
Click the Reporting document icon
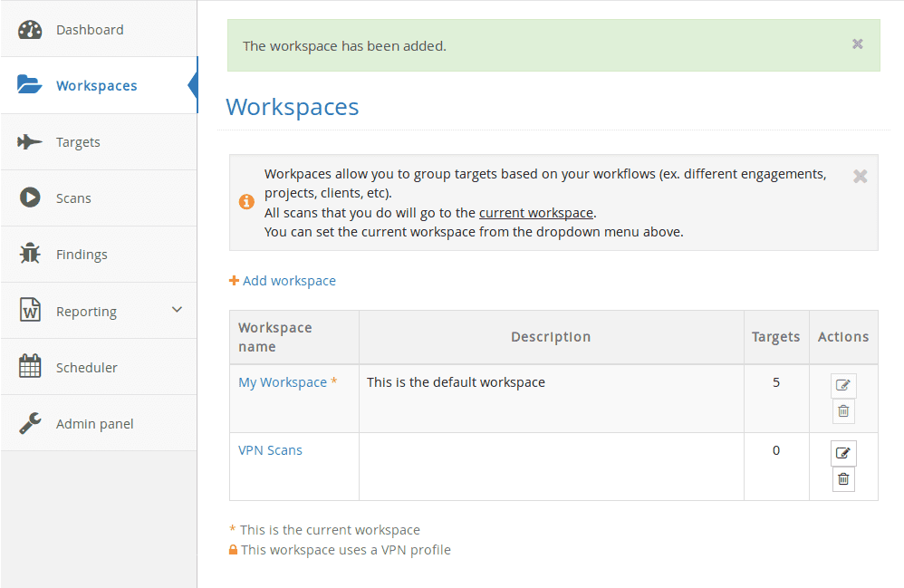28,310
